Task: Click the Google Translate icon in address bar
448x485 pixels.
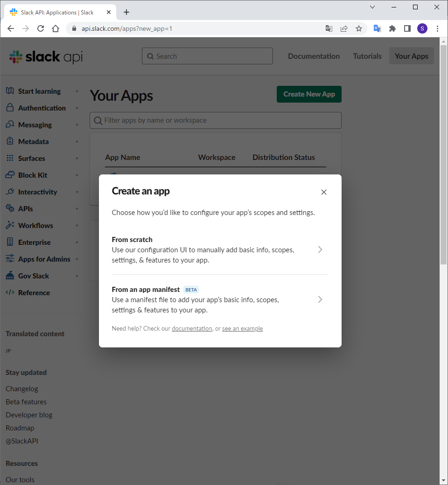Action: point(329,28)
